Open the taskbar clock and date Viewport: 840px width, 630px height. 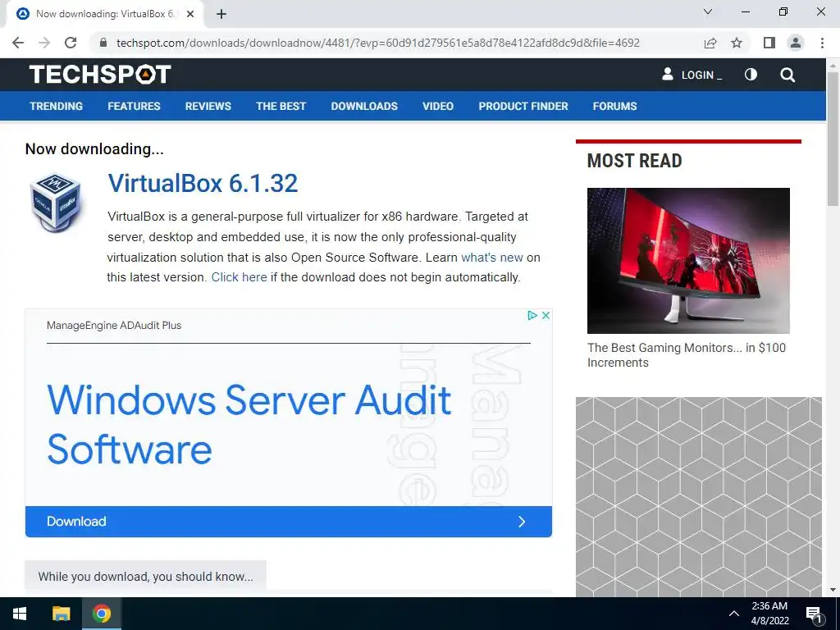[x=769, y=614]
